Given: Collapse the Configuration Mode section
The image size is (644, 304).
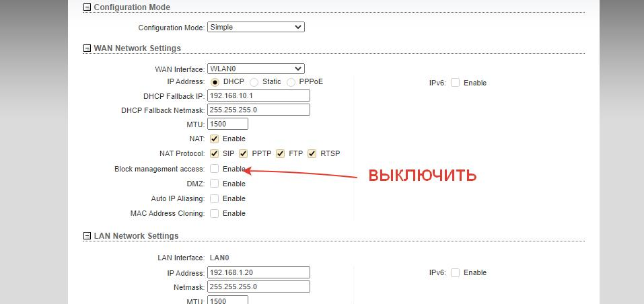Looking at the screenshot, I should click(x=87, y=7).
